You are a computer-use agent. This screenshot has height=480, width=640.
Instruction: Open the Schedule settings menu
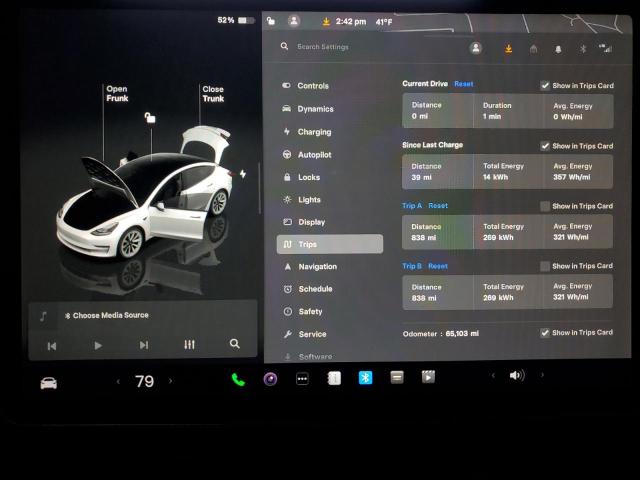tap(308, 289)
